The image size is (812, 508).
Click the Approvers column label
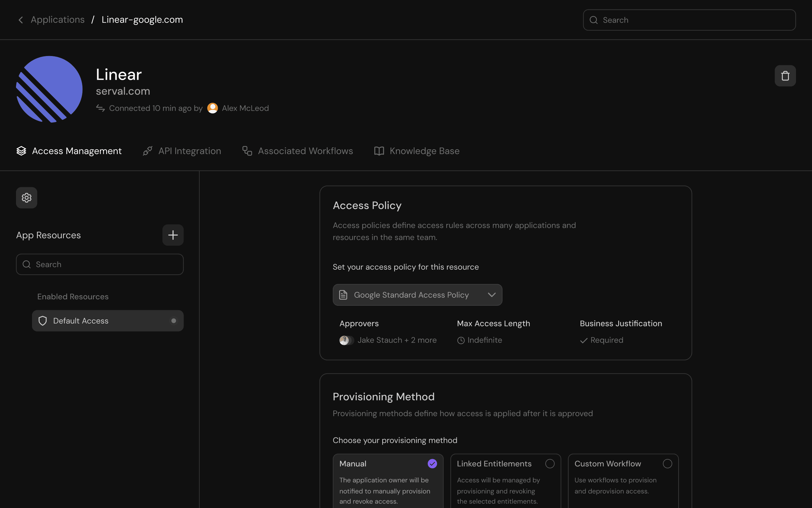point(359,324)
